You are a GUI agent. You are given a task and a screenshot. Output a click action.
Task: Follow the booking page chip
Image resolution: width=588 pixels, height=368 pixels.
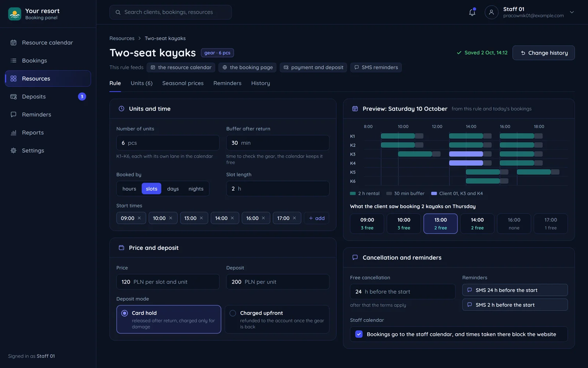click(x=248, y=67)
